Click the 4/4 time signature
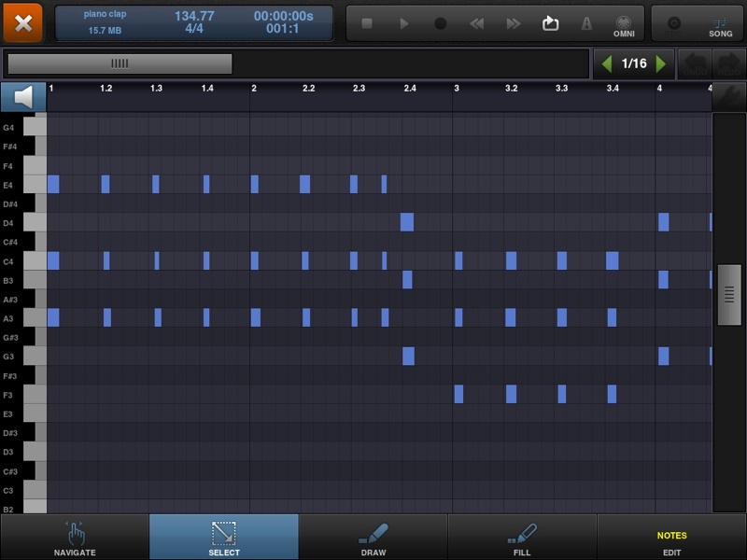Image resolution: width=747 pixels, height=560 pixels. click(x=194, y=29)
